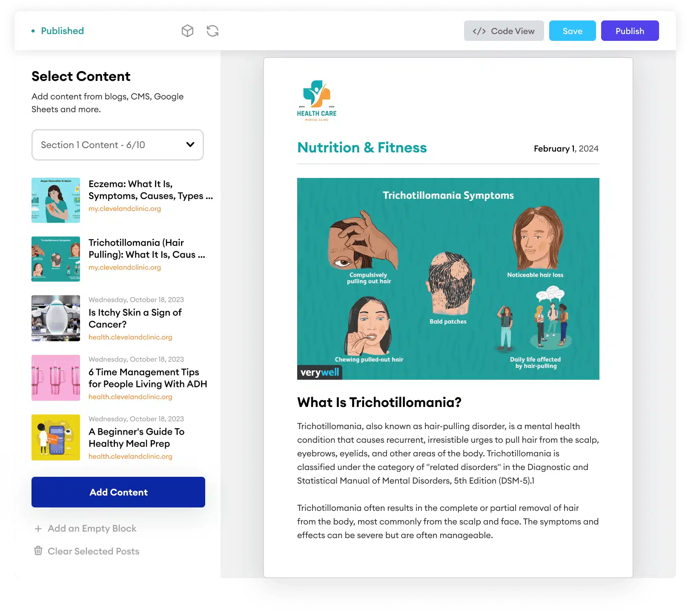This screenshot has height=616, width=688.
Task: Click the refresh sync icon
Action: point(212,31)
